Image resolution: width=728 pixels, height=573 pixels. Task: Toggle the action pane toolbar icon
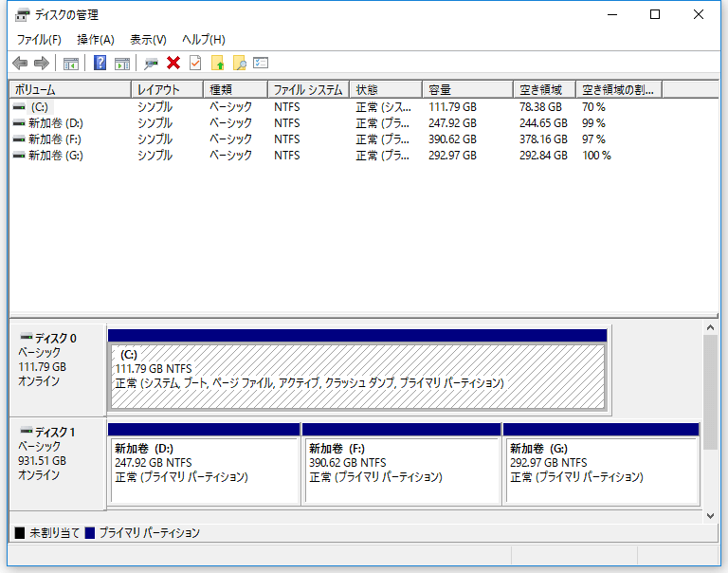click(x=122, y=64)
